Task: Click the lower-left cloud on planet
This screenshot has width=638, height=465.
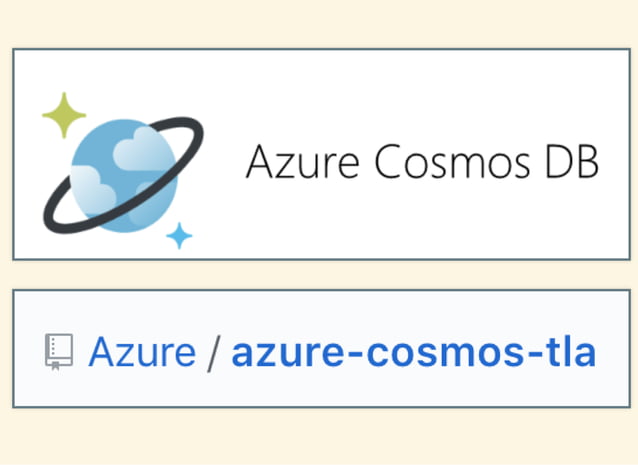Action: 93,190
